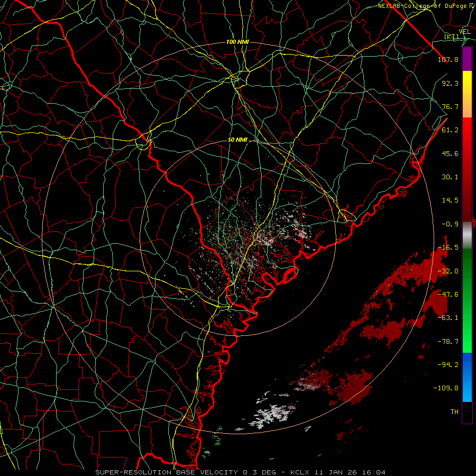The image size is (476, 476).
Task: Click the gray near-zero color bar segment
Action: [467, 235]
